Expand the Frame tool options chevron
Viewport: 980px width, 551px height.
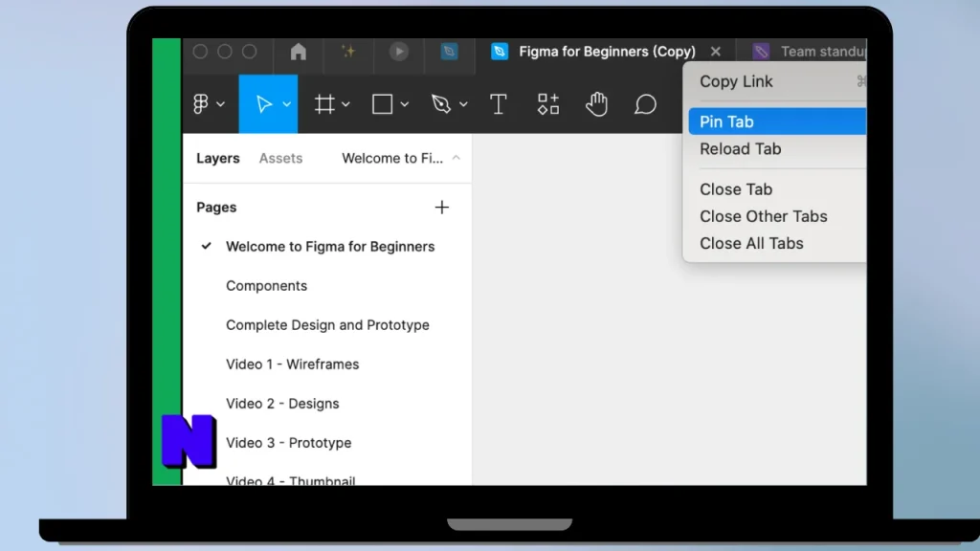345,103
